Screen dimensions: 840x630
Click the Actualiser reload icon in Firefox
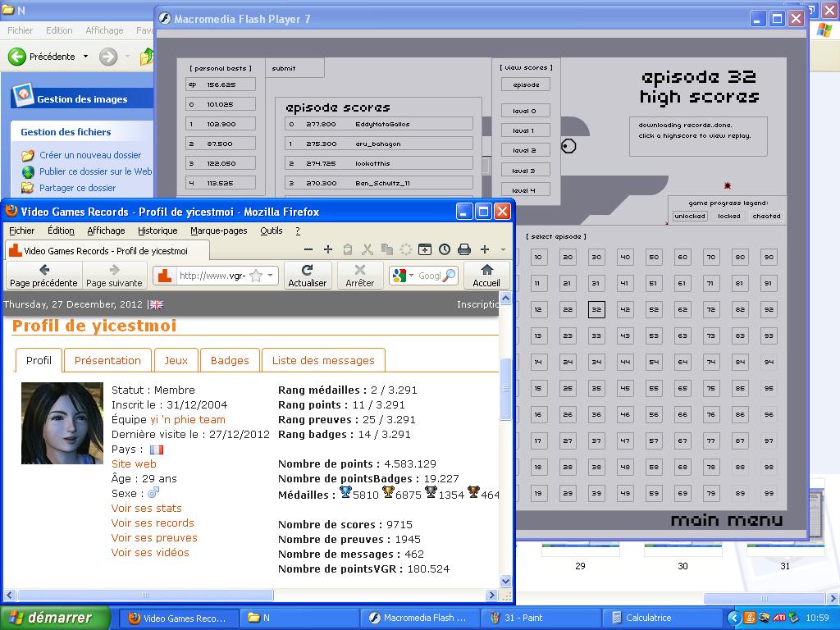click(307, 270)
